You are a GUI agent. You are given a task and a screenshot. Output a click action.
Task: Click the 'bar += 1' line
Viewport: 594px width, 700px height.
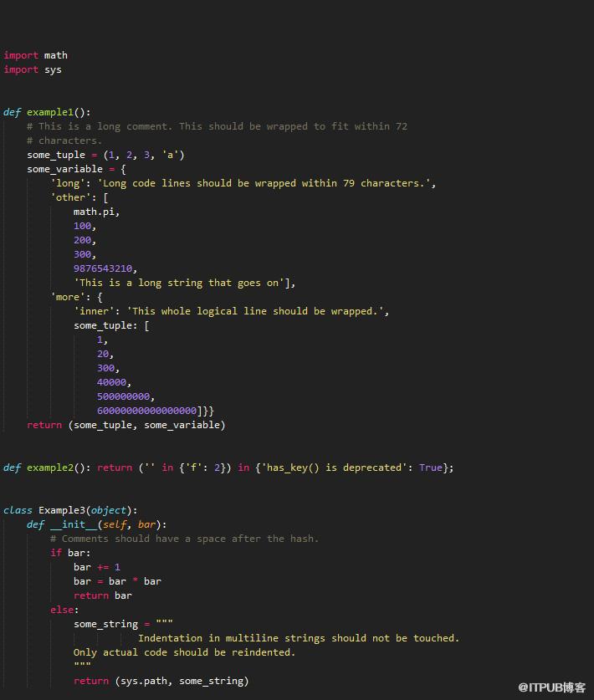(x=97, y=567)
